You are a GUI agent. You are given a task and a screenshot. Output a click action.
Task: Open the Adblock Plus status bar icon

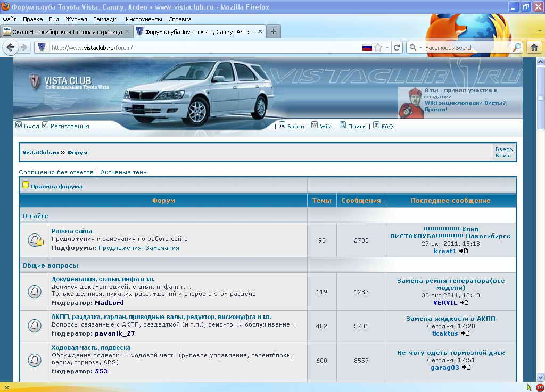tap(540, 387)
